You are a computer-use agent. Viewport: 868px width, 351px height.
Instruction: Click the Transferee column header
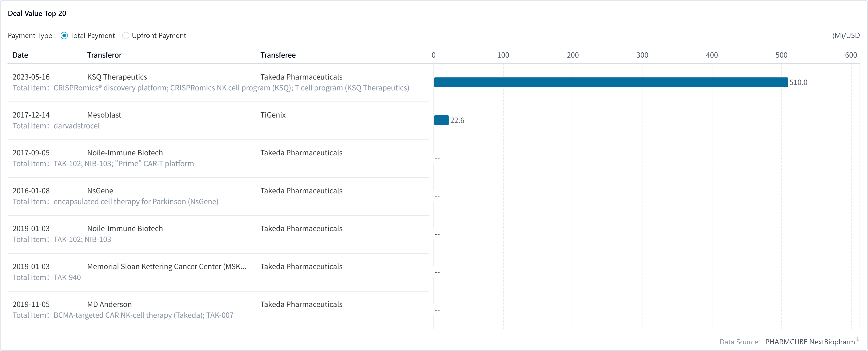click(278, 55)
